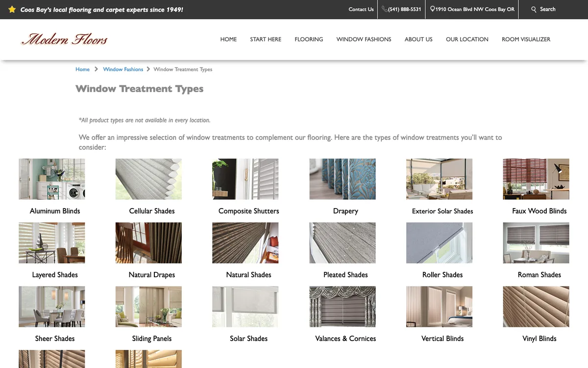588x368 pixels.
Task: Click the breadcrumb text Window Treatment Types
Action: (183, 69)
